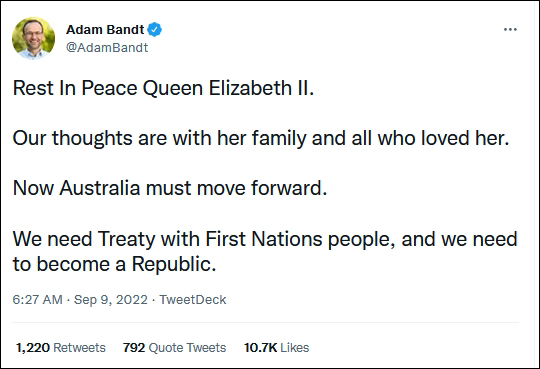
Task: Click the 'Now Australia must move forward' line
Action: point(170,188)
